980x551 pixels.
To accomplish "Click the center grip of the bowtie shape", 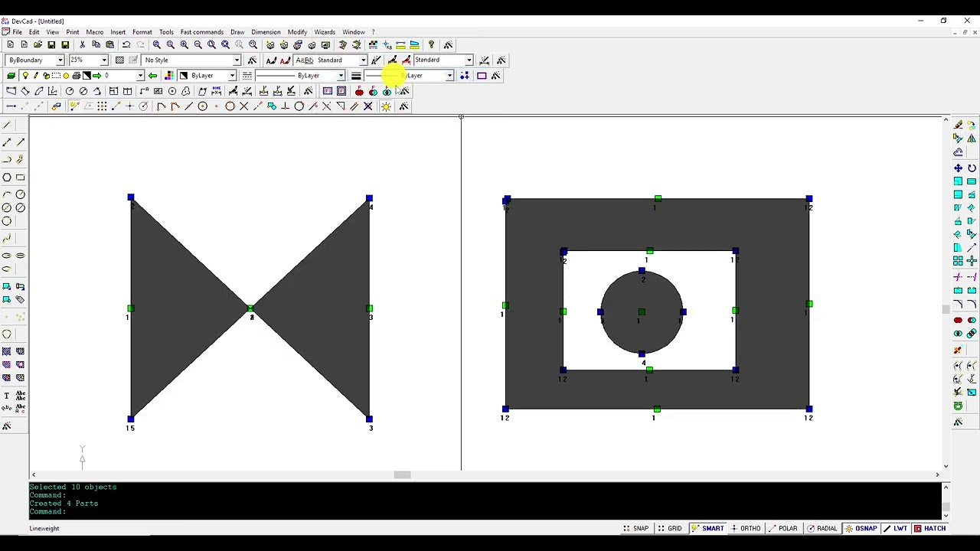I will coord(250,309).
